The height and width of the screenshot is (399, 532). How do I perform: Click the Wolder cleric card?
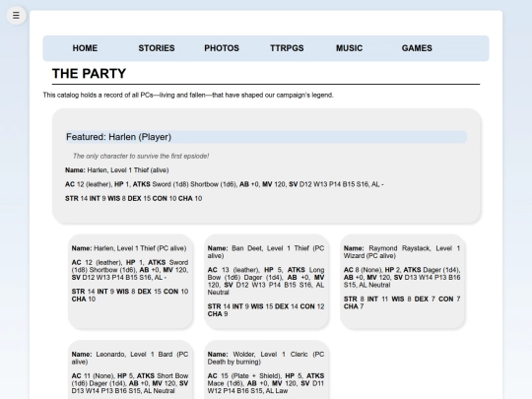[266, 369]
